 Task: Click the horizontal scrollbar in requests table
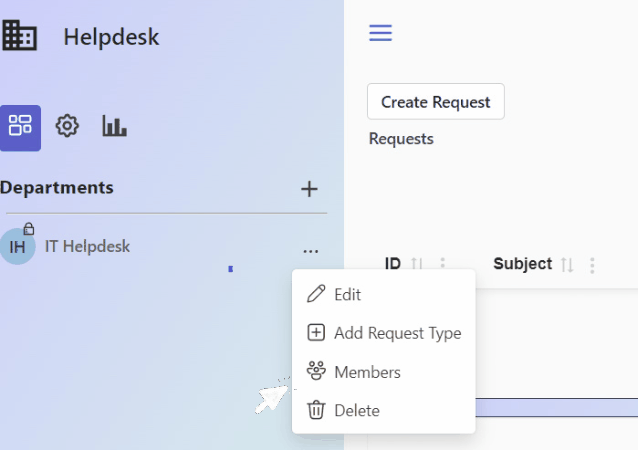point(557,407)
